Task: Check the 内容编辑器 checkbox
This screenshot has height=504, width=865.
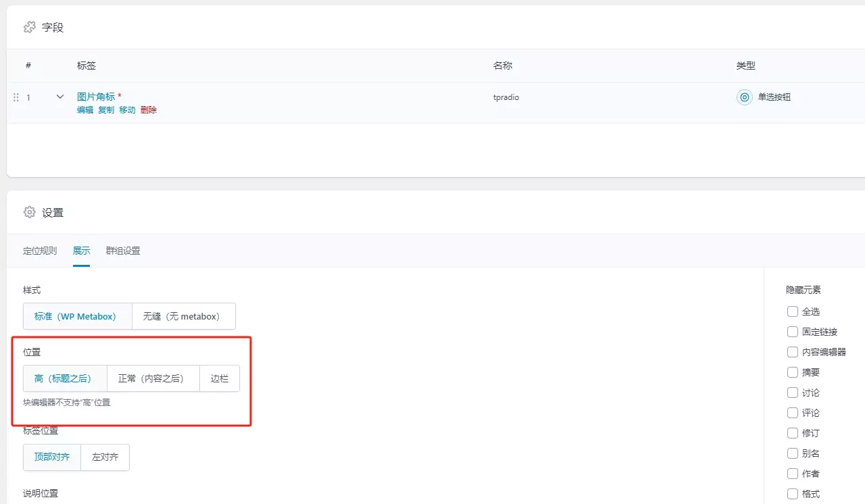Action: [793, 352]
